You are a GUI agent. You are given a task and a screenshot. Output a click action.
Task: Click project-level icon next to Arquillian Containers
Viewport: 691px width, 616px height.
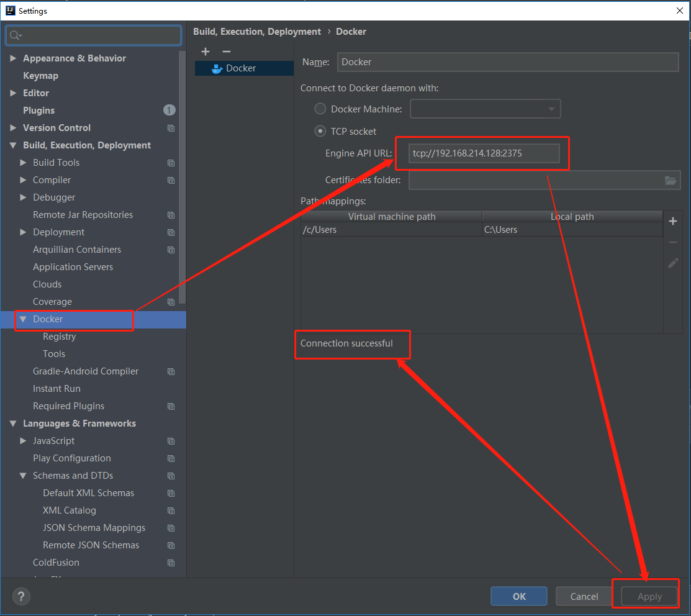click(x=171, y=250)
